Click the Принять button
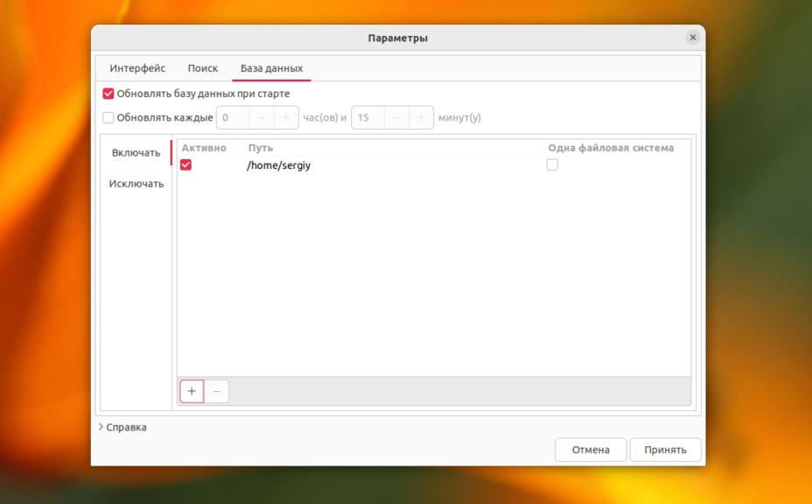The image size is (812, 504). pos(665,450)
